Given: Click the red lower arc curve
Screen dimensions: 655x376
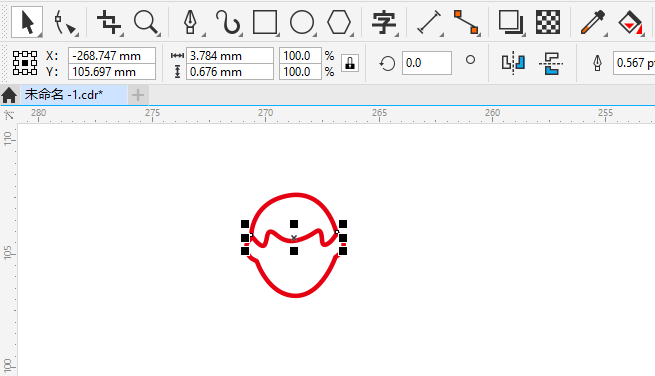Looking at the screenshot, I should (295, 295).
